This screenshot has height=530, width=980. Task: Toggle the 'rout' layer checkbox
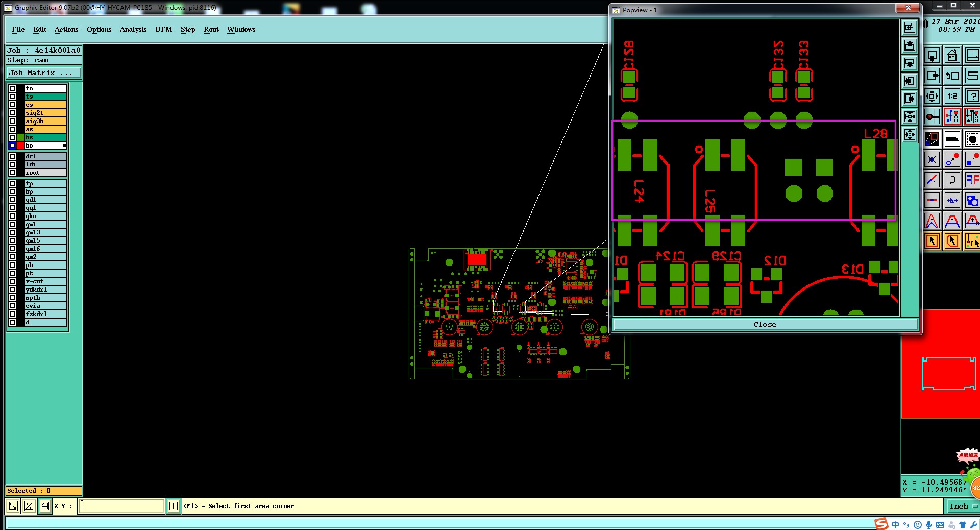pos(12,173)
